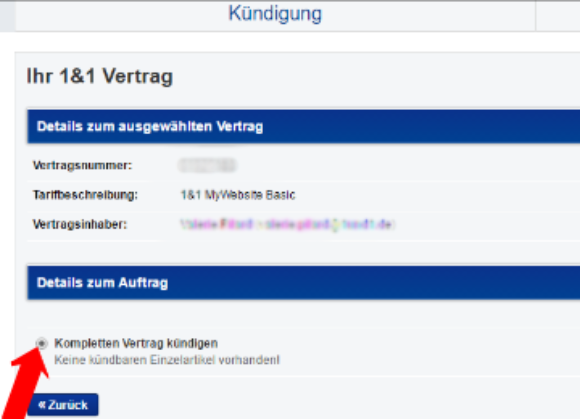
Task: Open the Kündigung tab
Action: click(275, 15)
